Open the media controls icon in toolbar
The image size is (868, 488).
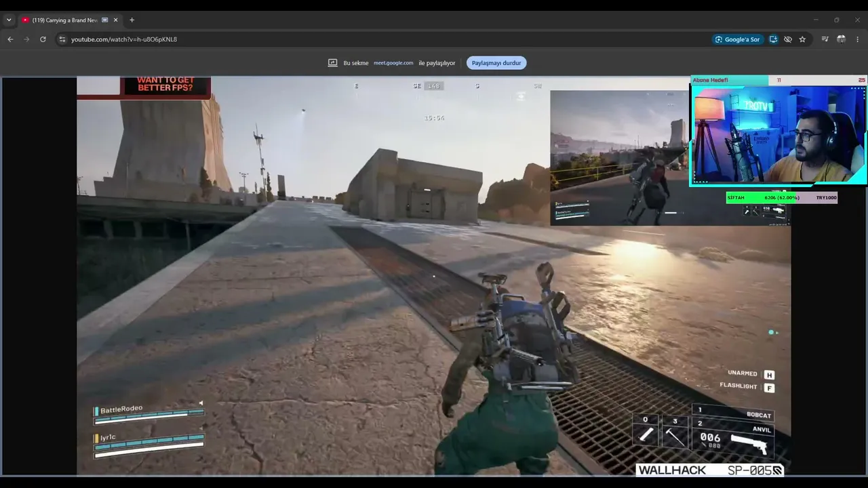pyautogui.click(x=825, y=39)
